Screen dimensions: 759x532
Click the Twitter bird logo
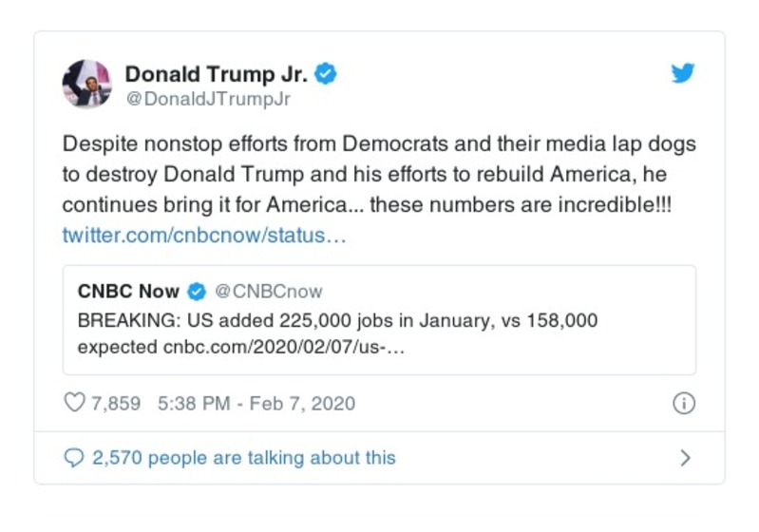[683, 74]
